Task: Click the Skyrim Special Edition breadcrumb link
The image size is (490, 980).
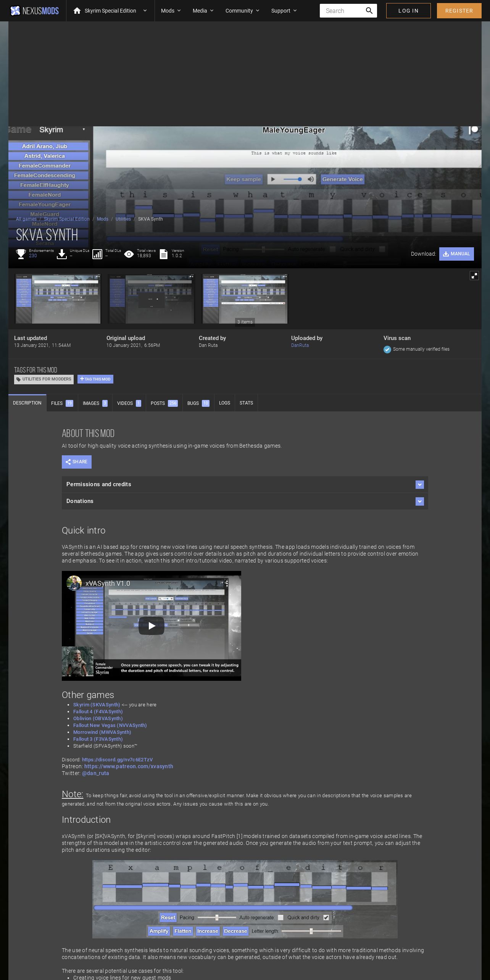Action: [67, 219]
